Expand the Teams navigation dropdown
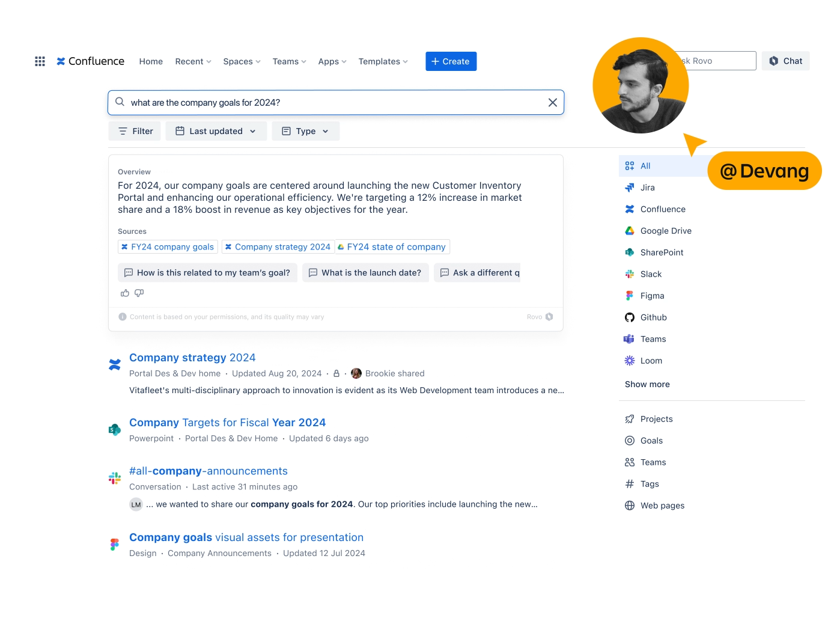 [290, 61]
